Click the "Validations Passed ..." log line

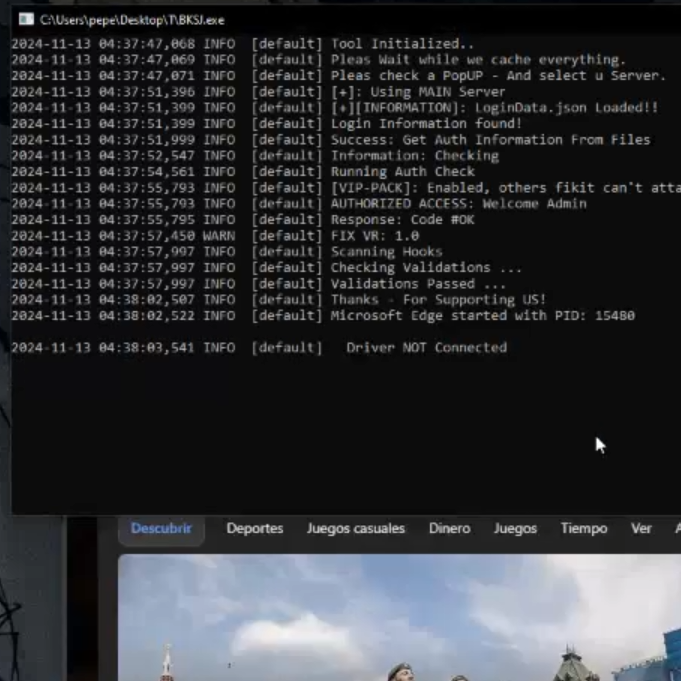418,283
